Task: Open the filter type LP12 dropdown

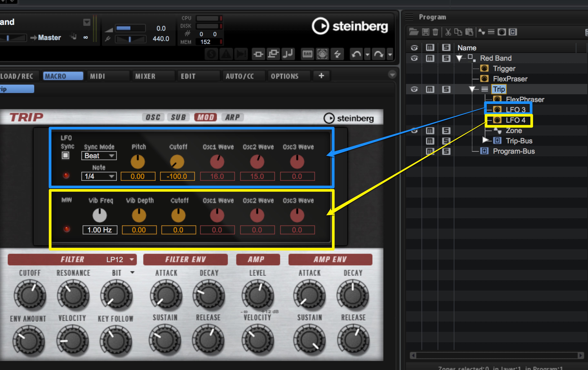Action: (120, 259)
